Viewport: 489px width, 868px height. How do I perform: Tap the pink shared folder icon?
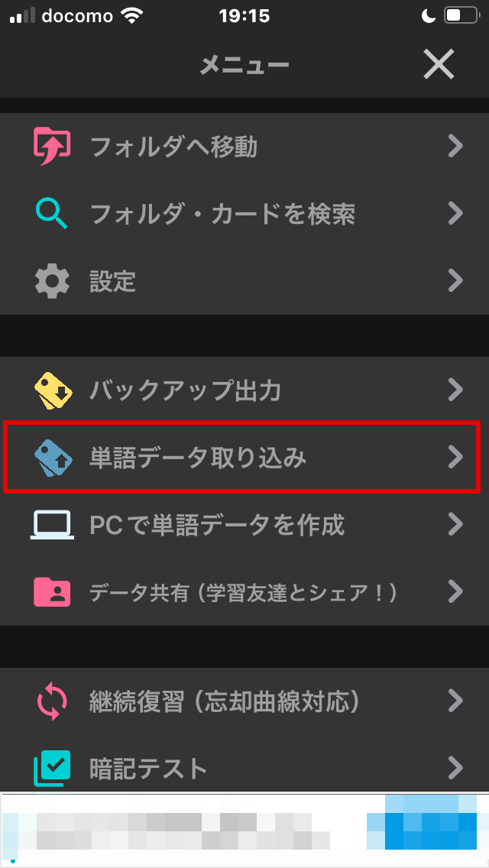tap(52, 591)
